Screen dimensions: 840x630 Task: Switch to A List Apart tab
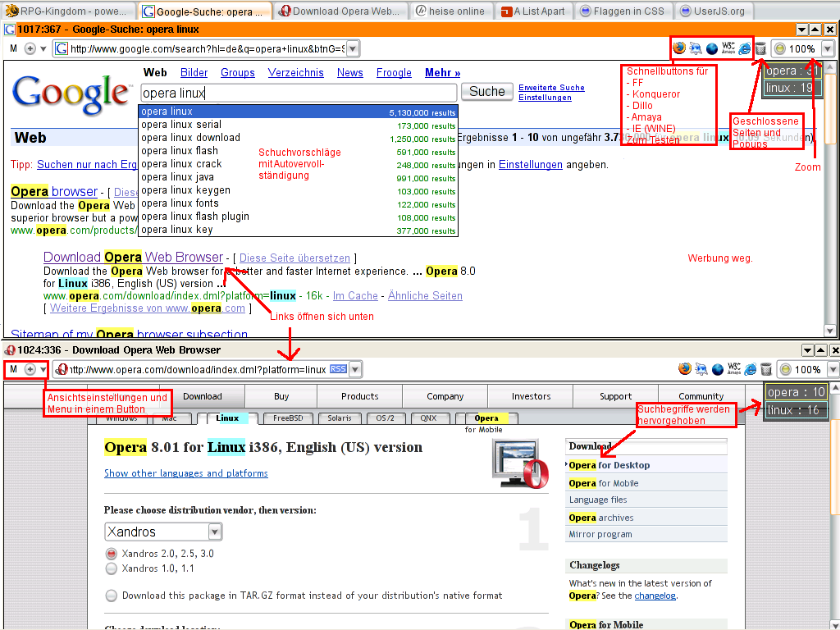tap(533, 11)
